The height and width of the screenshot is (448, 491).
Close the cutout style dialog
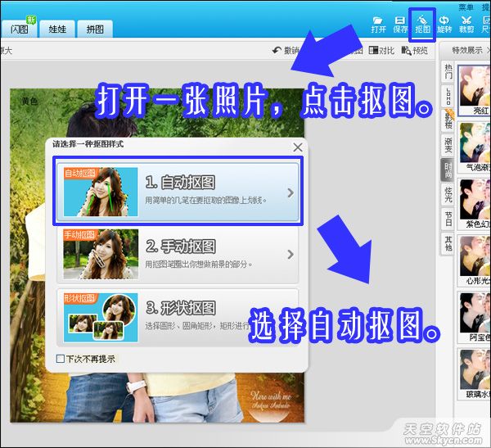coord(298,147)
